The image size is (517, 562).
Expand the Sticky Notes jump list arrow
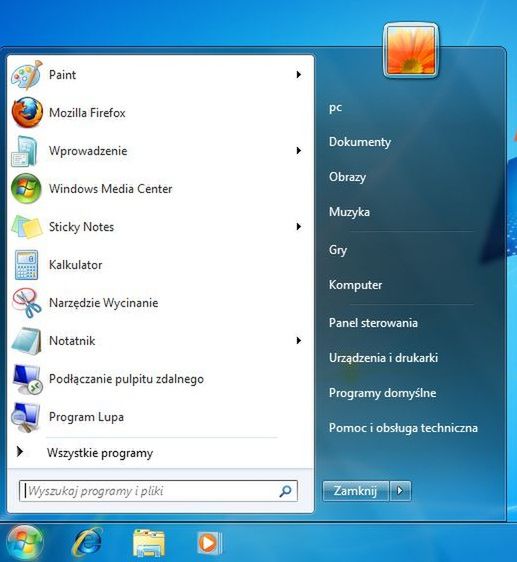[298, 227]
